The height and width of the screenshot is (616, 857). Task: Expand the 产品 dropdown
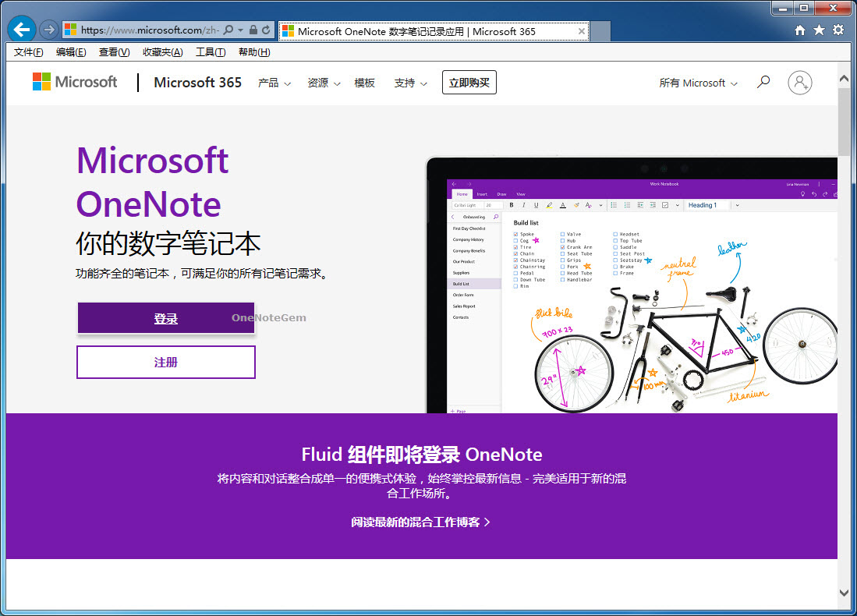[x=274, y=83]
